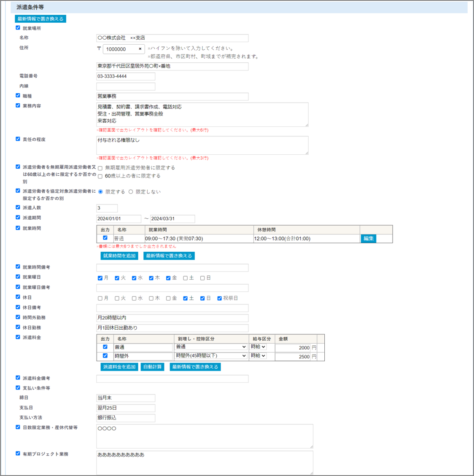This screenshot has height=476, width=474.
Task: Select the 限定する radio button
Action: tap(100, 192)
